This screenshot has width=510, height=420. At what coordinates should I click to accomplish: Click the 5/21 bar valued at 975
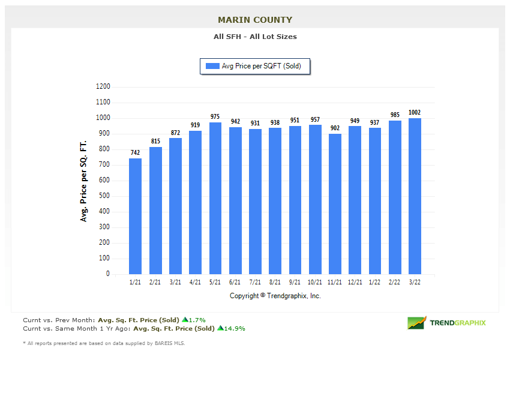[215, 198]
